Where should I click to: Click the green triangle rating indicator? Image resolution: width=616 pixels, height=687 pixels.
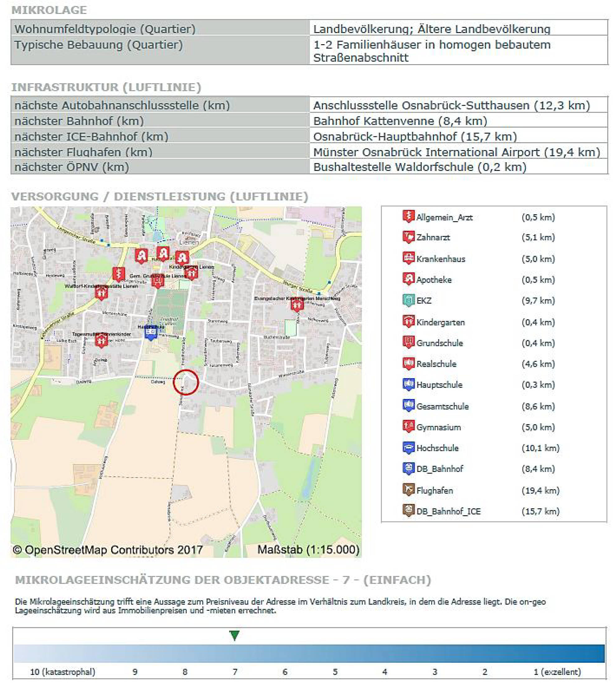pos(235,636)
